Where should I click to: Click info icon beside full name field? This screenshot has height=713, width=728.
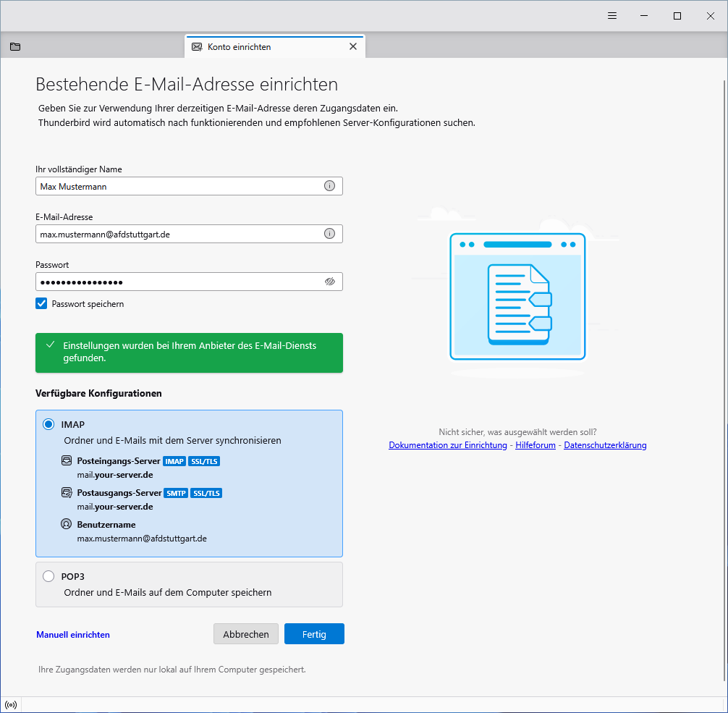pos(329,186)
